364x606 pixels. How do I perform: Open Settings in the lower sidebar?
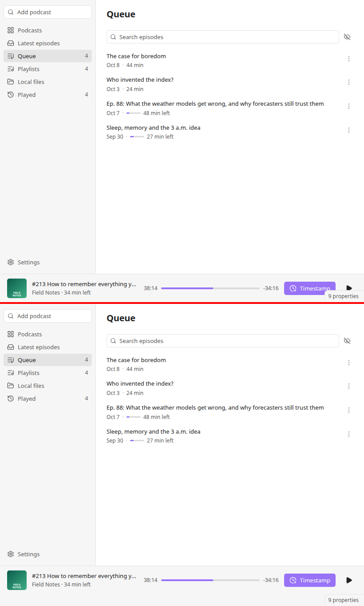coord(47,554)
